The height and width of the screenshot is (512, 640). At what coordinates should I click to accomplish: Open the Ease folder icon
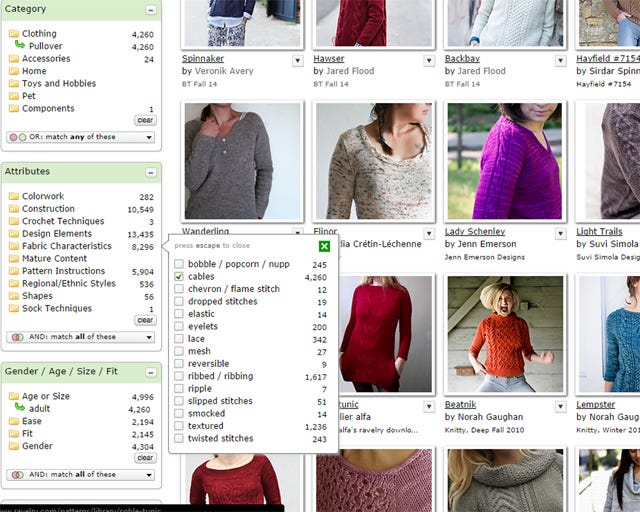[x=14, y=421]
